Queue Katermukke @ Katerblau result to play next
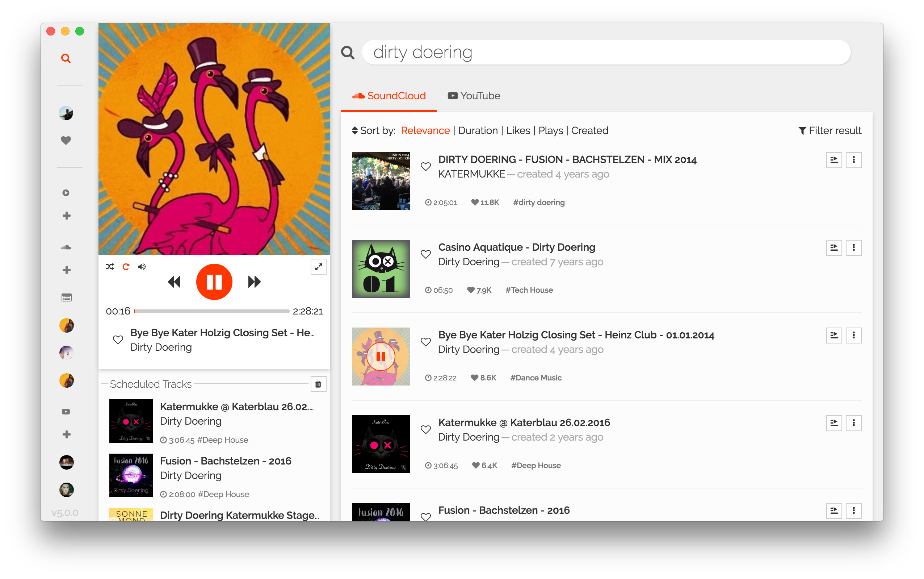The image size is (924, 579). pyautogui.click(x=834, y=423)
